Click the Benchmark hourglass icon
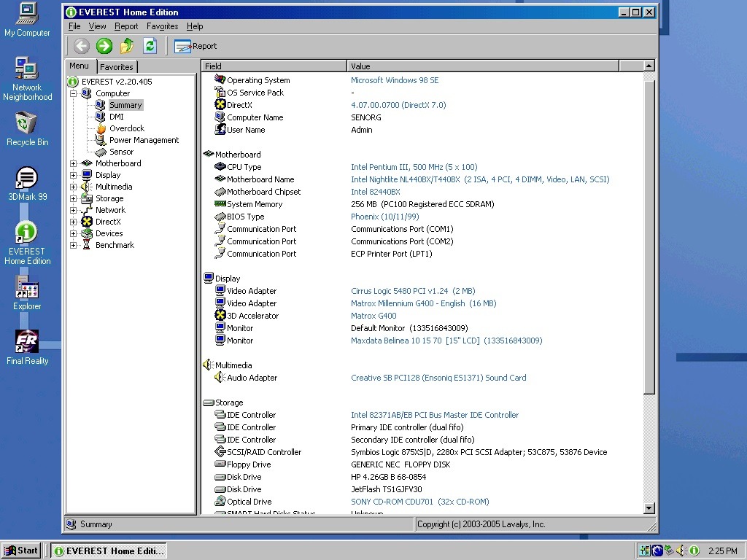This screenshot has width=747, height=560. [x=86, y=245]
